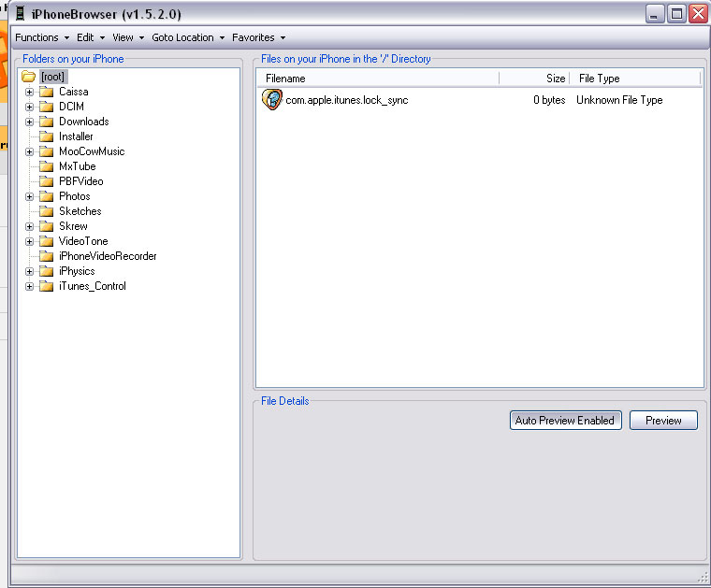Click the com.apple.itunes.lock_sync file icon

[x=272, y=100]
